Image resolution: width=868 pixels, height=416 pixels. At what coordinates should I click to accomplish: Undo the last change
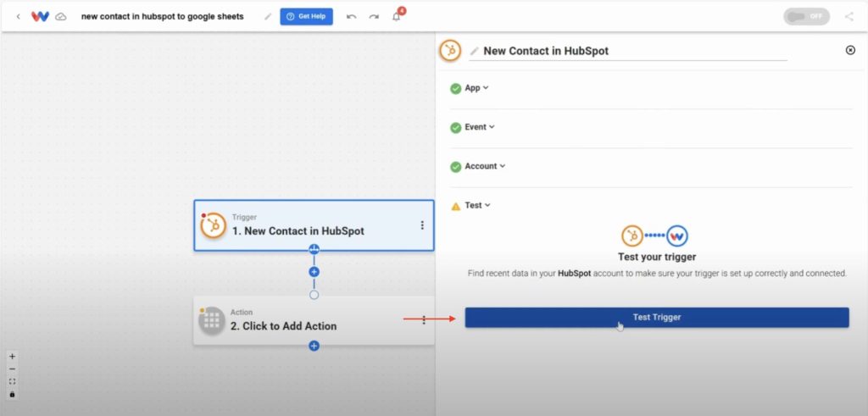point(351,17)
